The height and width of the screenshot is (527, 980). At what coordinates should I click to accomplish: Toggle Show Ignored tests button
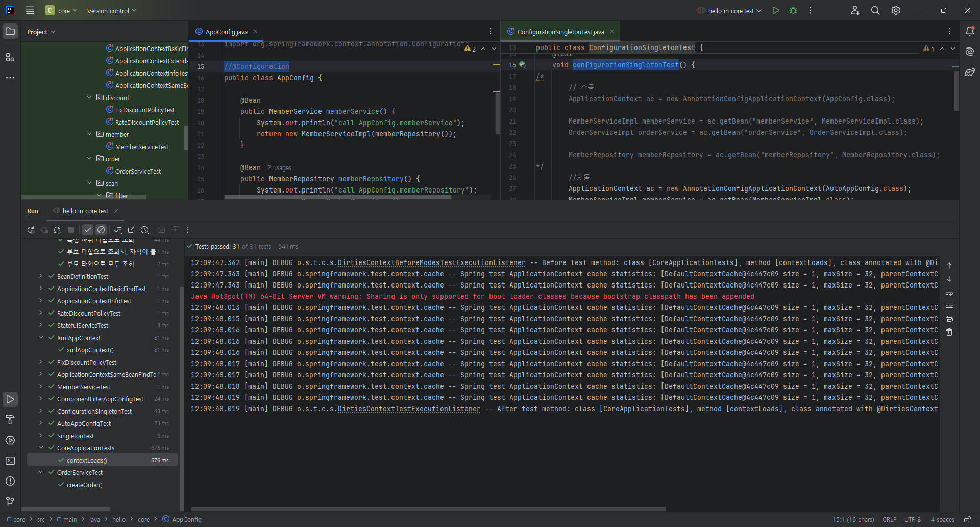101,230
